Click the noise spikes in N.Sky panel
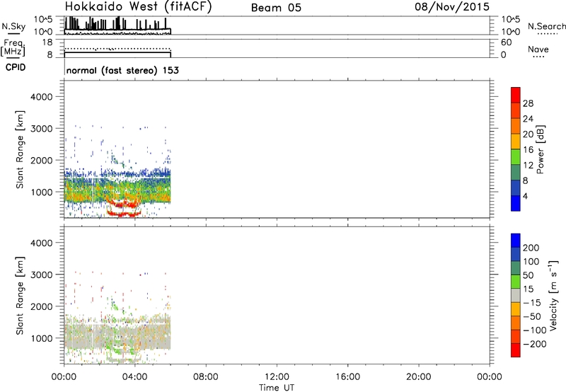This screenshot has width=566, height=392. point(117,23)
